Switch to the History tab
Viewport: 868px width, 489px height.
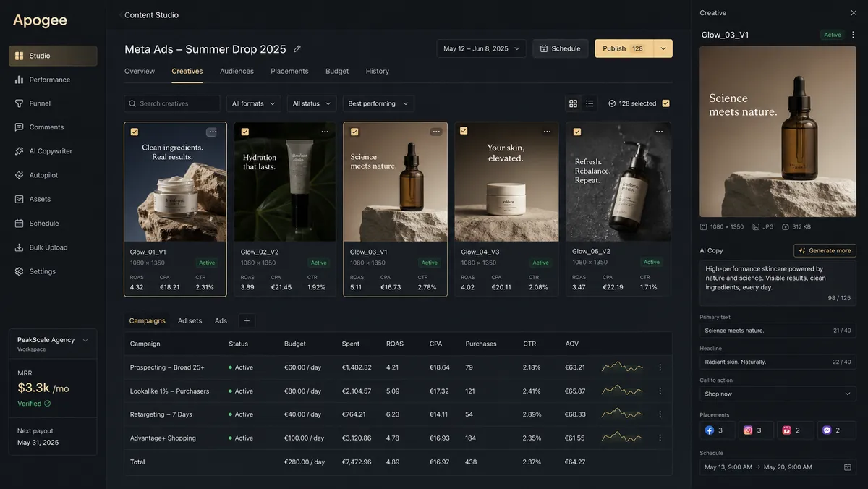click(378, 71)
